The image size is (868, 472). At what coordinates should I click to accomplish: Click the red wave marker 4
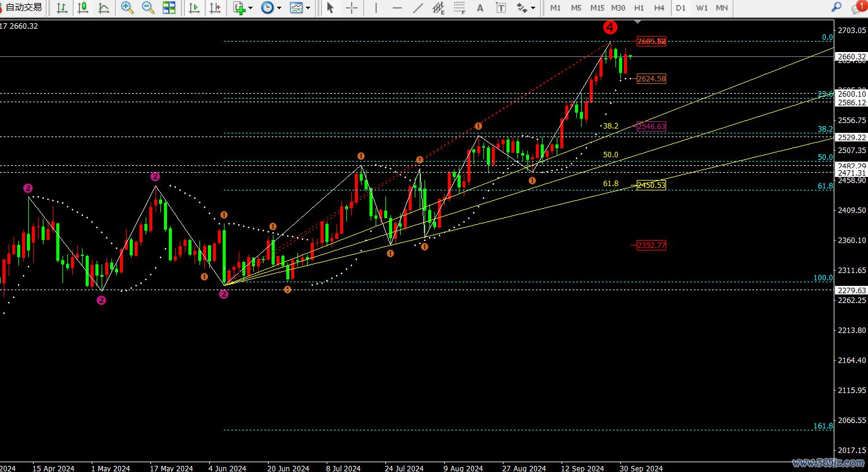coord(610,28)
